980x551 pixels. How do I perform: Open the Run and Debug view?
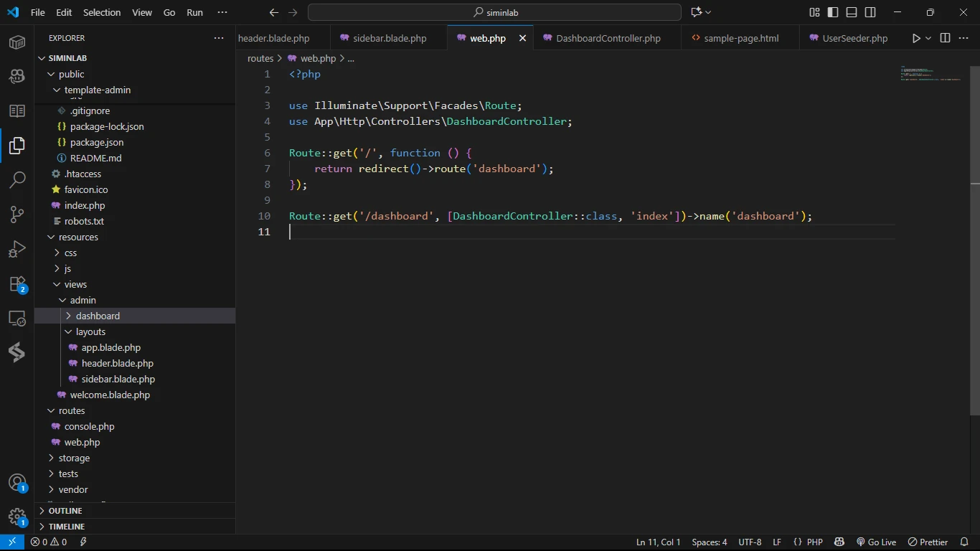[17, 249]
